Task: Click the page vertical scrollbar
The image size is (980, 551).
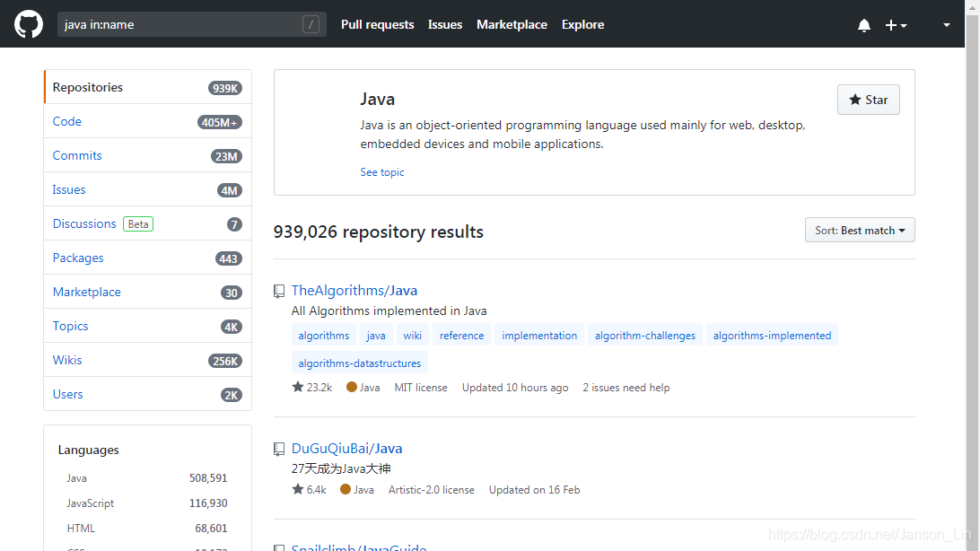Action: click(x=973, y=275)
